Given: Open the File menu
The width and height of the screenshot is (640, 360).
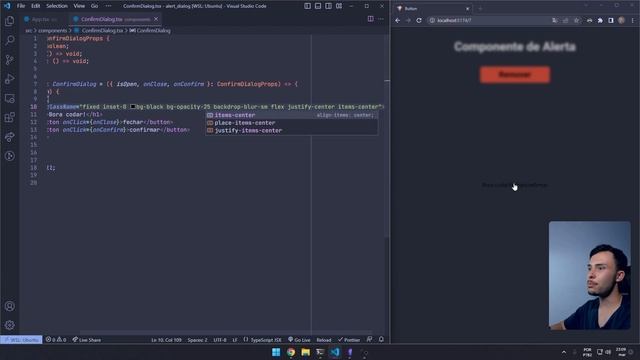Looking at the screenshot, I should pyautogui.click(x=21, y=6).
